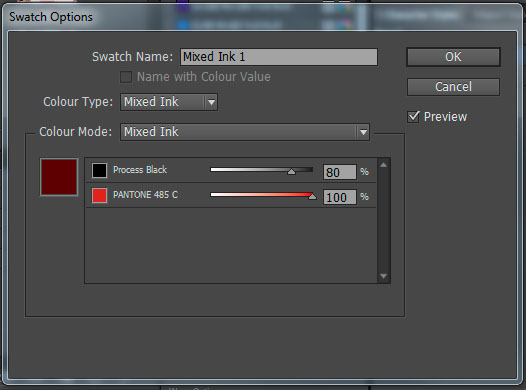Click the ink list scroll up arrow

pos(384,165)
